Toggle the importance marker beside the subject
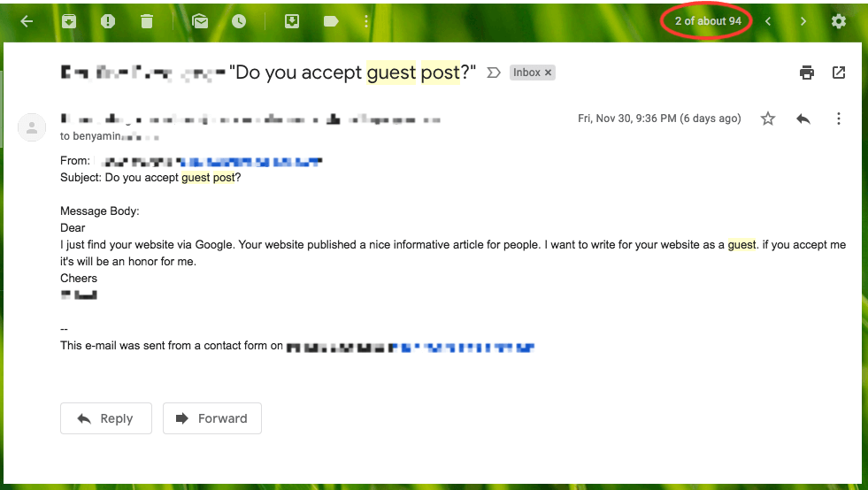This screenshot has height=490, width=868. click(x=494, y=73)
